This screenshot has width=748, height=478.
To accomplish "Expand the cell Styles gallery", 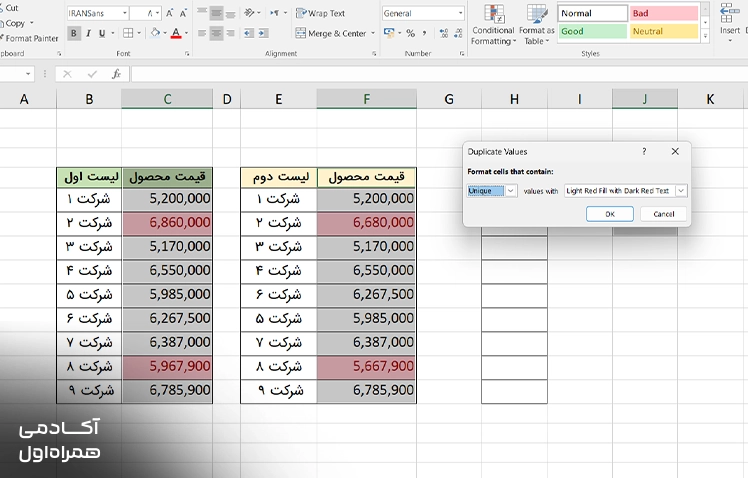I will (x=705, y=36).
